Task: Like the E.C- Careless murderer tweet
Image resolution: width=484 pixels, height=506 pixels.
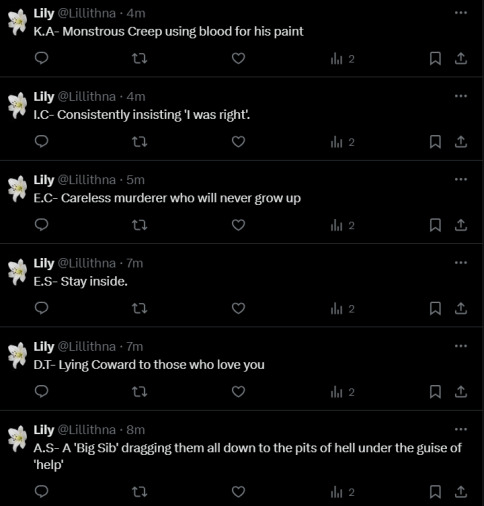Action: [x=238, y=225]
